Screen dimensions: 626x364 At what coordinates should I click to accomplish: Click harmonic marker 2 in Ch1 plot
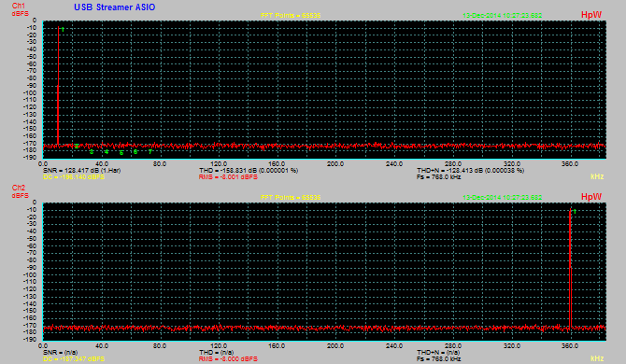pos(77,147)
